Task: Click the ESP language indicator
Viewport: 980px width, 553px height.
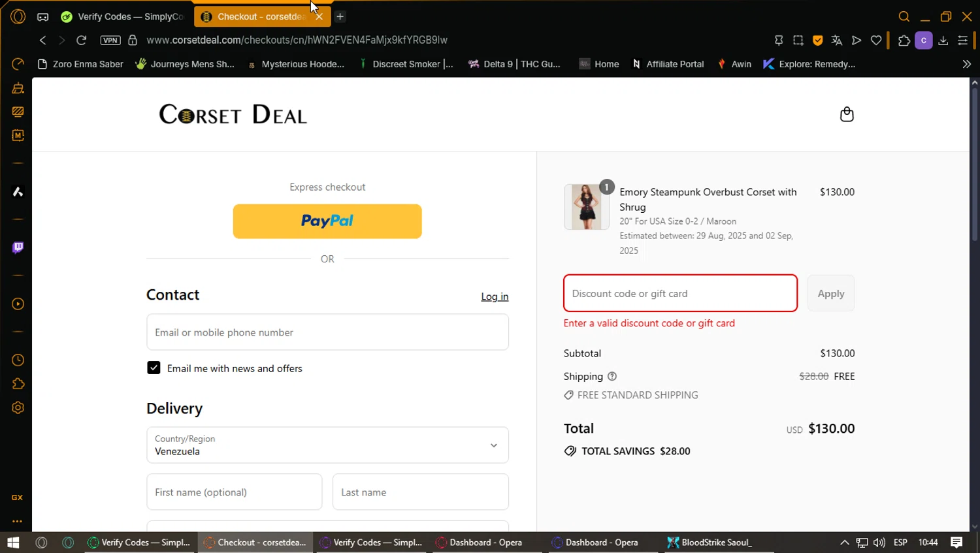Action: [x=900, y=543]
